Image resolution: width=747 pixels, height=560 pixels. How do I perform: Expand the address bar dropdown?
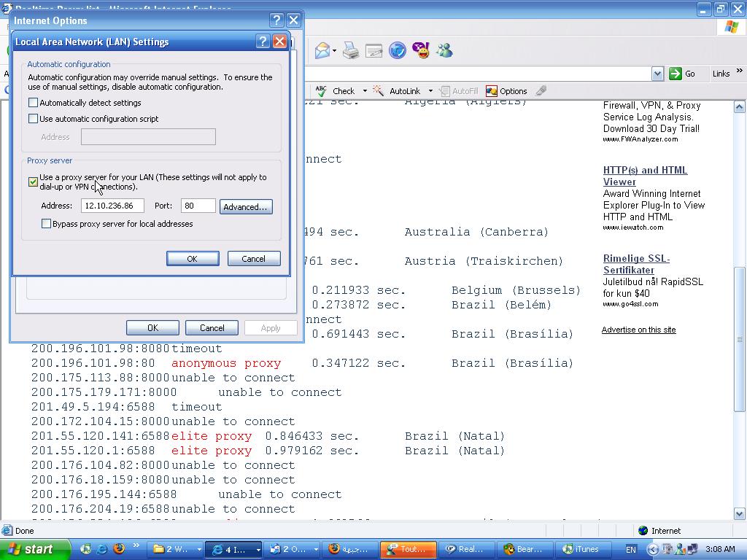pos(657,74)
